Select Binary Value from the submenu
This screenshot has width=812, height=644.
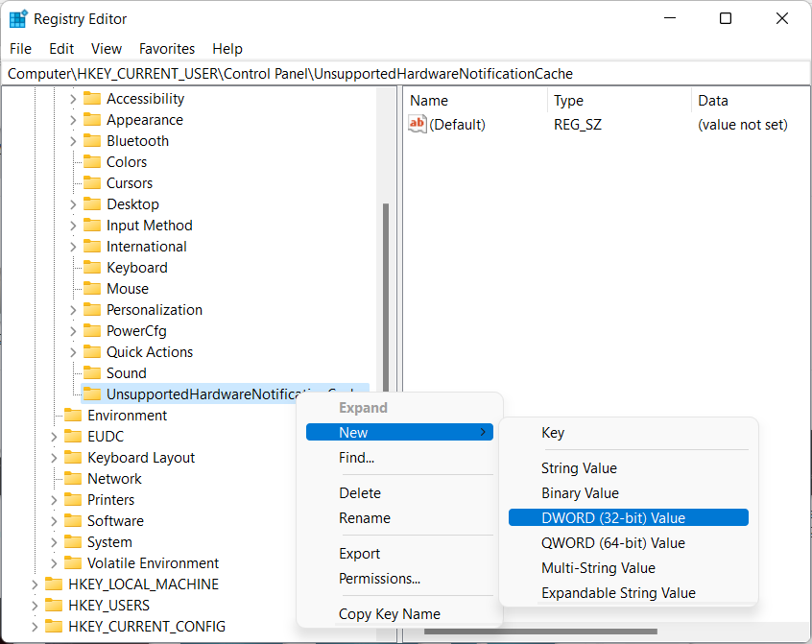[628, 492]
